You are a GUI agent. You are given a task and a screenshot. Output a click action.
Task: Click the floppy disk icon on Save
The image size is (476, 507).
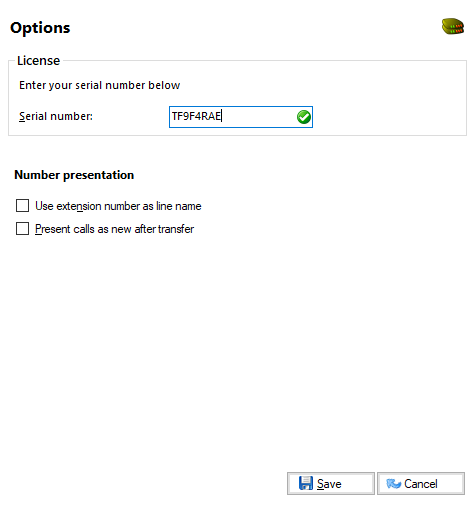coord(306,483)
